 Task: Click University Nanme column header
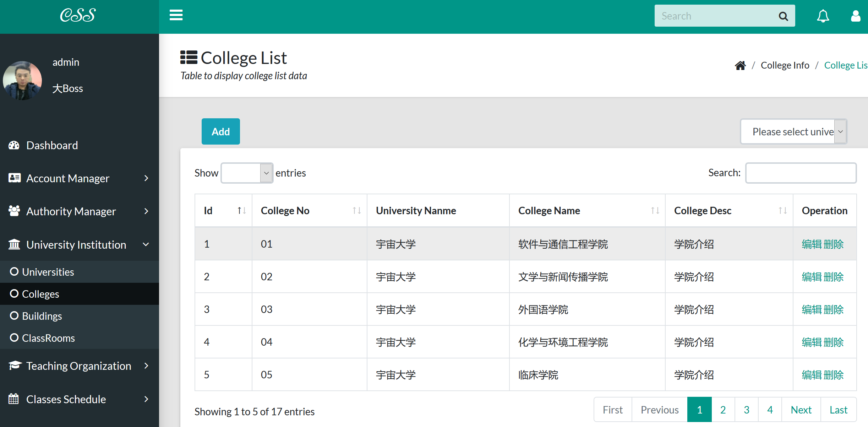point(438,211)
